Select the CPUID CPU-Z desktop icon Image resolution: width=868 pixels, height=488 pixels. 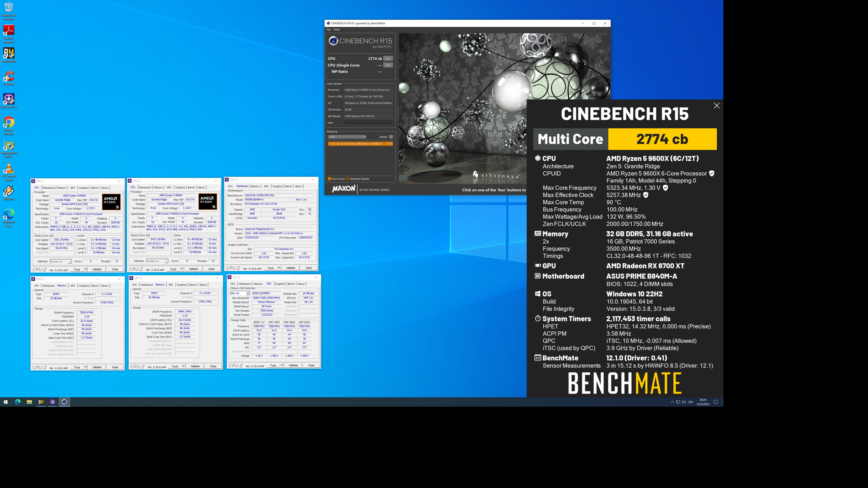click(x=9, y=101)
